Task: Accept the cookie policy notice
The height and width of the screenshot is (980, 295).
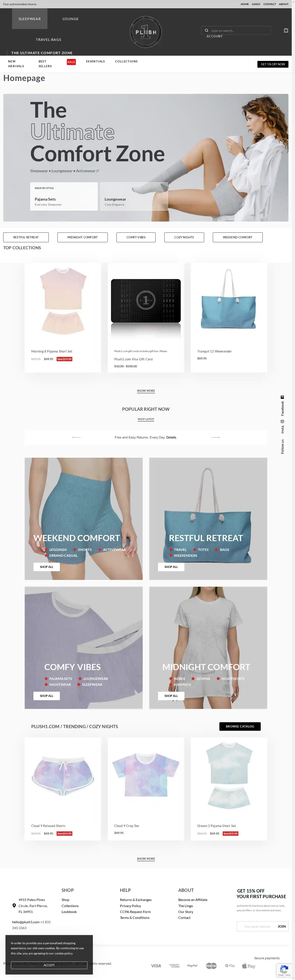Action: (49, 965)
